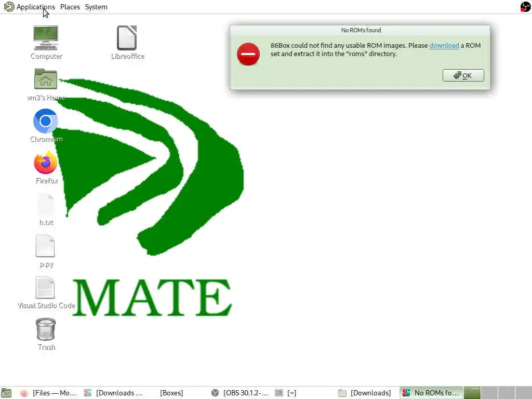Image resolution: width=532 pixels, height=399 pixels.
Task: Select the Libreoffice desktop icon
Action: pyautogui.click(x=127, y=43)
